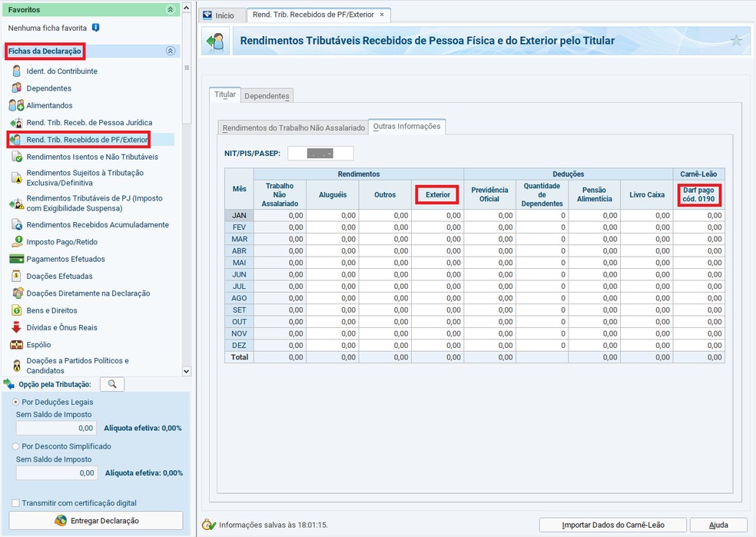Open Pagamentos Efetuados ficha
756x537 pixels.
pyautogui.click(x=65, y=259)
